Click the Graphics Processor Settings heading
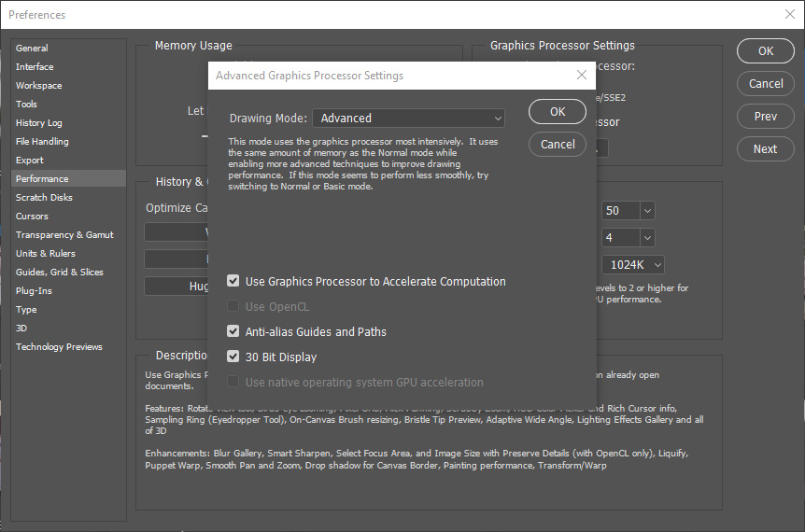This screenshot has width=805, height=532. point(562,45)
